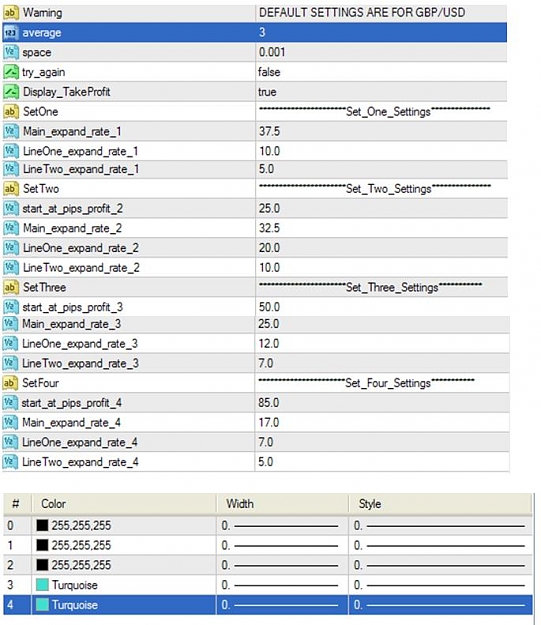Click the boolean icon beside Display_TakeProfit
This screenshot has height=625, width=541.
(10, 92)
